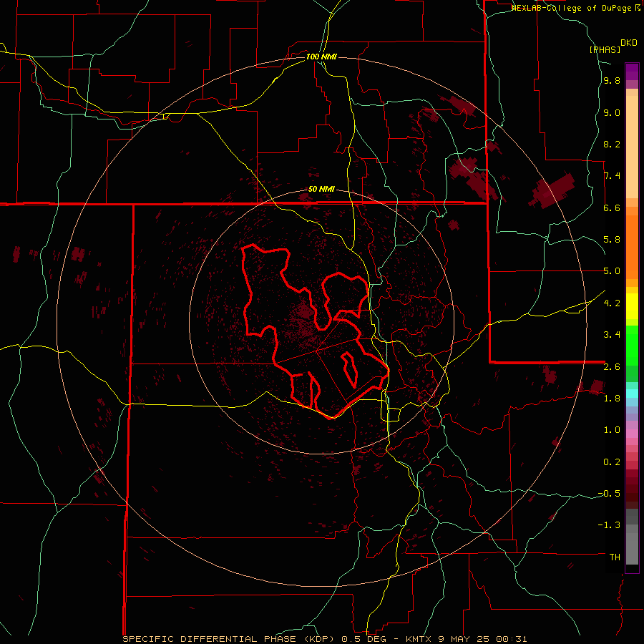The width and height of the screenshot is (644, 644).
Task: Click the 0.2 scale value
Action: point(612,462)
